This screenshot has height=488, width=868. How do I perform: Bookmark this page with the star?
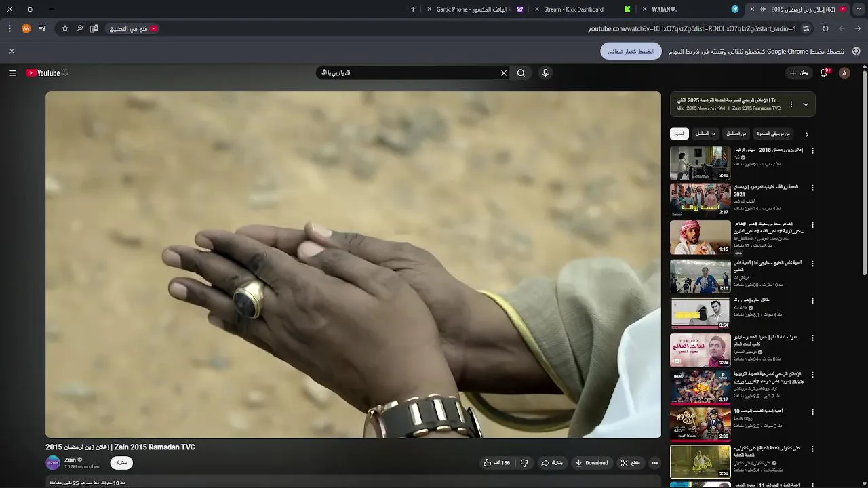click(x=65, y=28)
